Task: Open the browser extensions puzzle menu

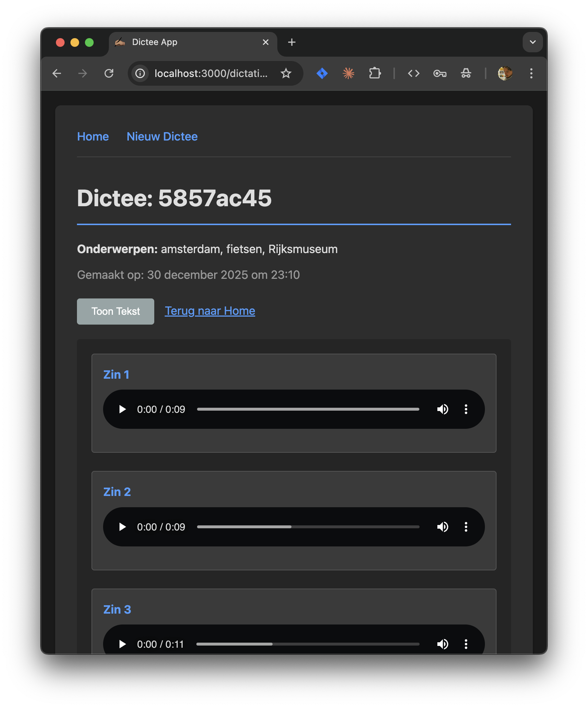Action: pos(375,73)
